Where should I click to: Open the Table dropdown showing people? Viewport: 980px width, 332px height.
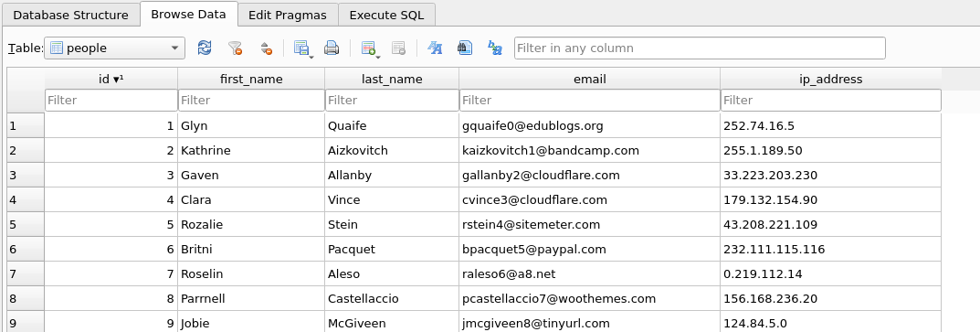tap(114, 48)
